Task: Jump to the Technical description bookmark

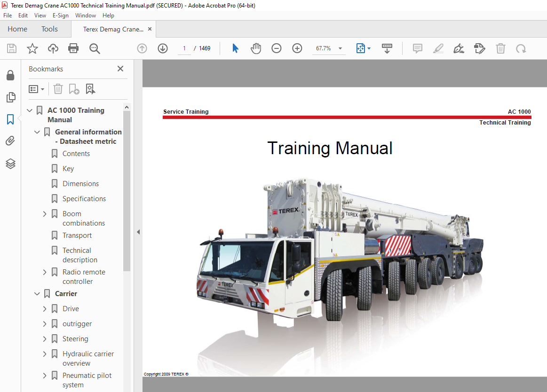Action: 80,255
